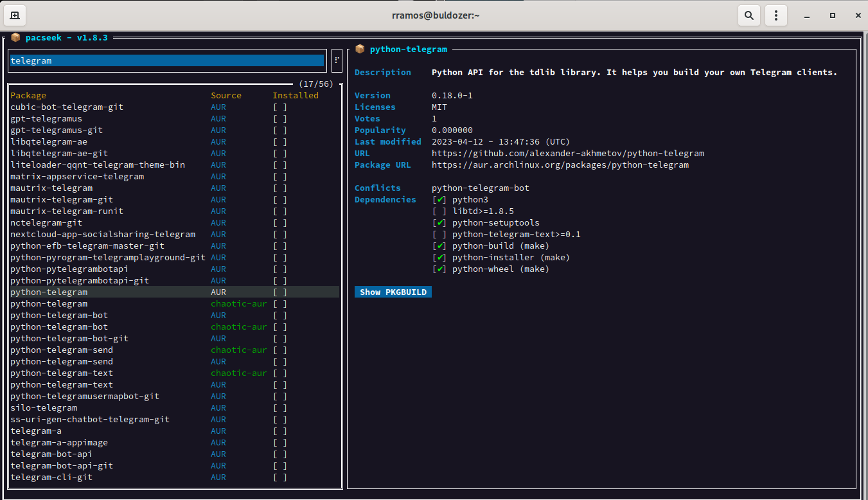
Task: Select ss-uri-gen-chatbot-telegram-git package
Action: (175, 419)
